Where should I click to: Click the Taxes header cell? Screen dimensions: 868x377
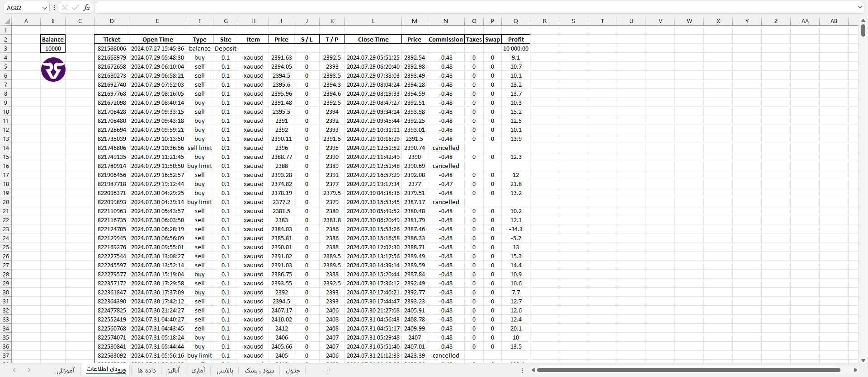point(474,39)
